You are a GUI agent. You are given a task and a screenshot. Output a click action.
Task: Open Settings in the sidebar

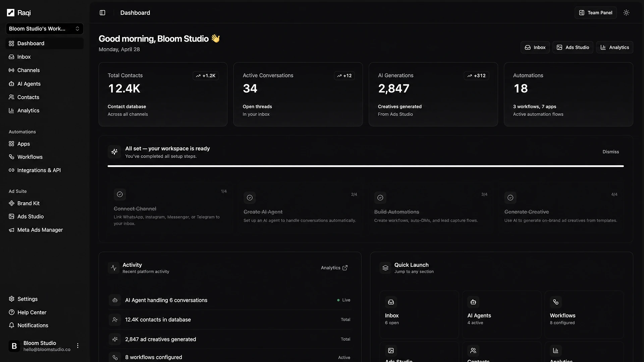[x=45, y=299]
